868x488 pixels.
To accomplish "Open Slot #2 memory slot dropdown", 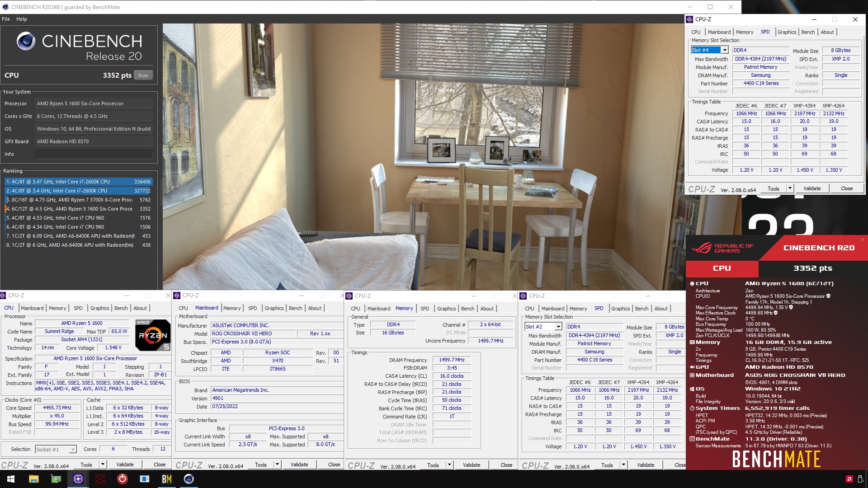I will coord(558,327).
